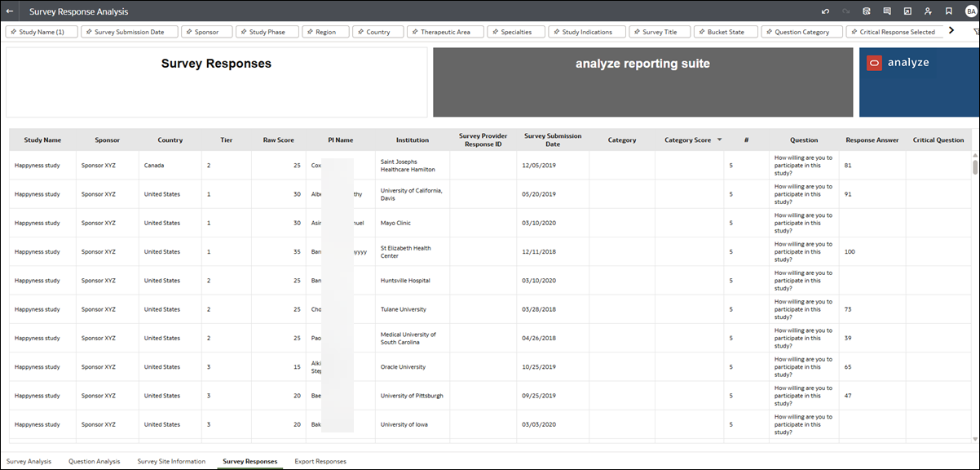
Task: Click the 'University of California, Davis' cell
Action: (x=412, y=194)
